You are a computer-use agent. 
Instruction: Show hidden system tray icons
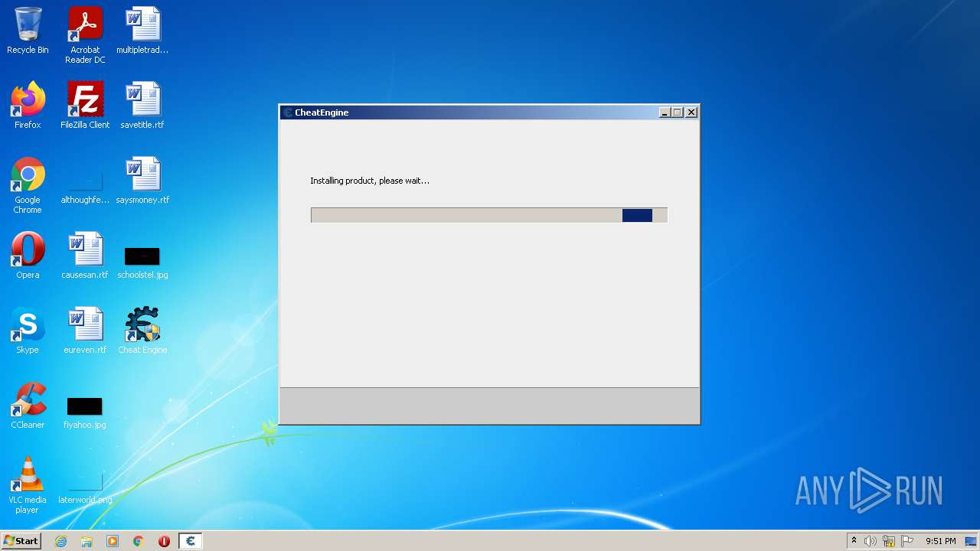(x=854, y=541)
